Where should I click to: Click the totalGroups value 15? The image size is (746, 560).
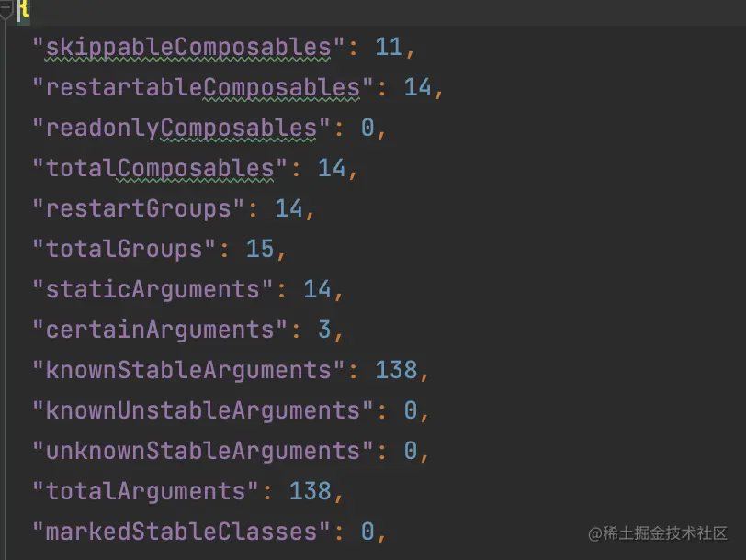coord(260,249)
